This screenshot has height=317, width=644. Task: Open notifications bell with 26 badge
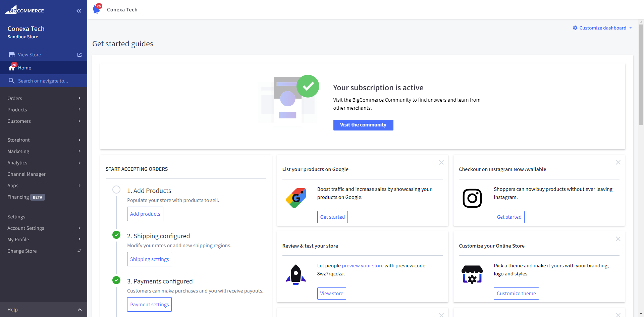(97, 9)
